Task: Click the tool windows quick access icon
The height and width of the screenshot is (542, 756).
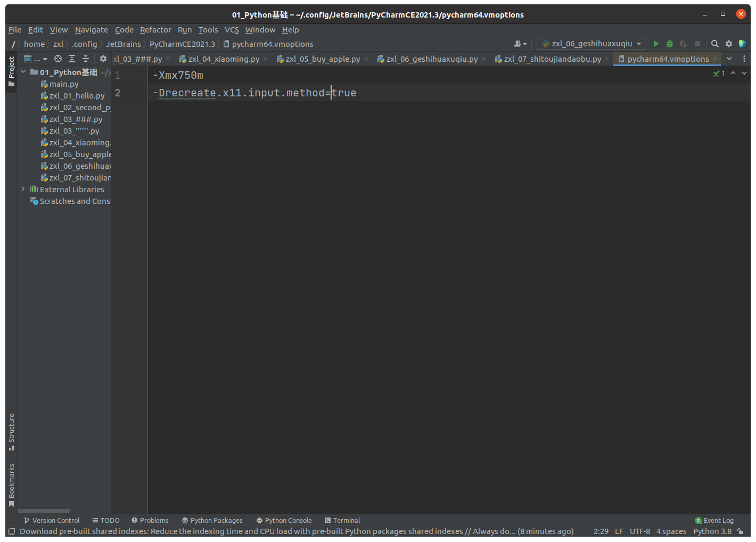Action: point(12,531)
